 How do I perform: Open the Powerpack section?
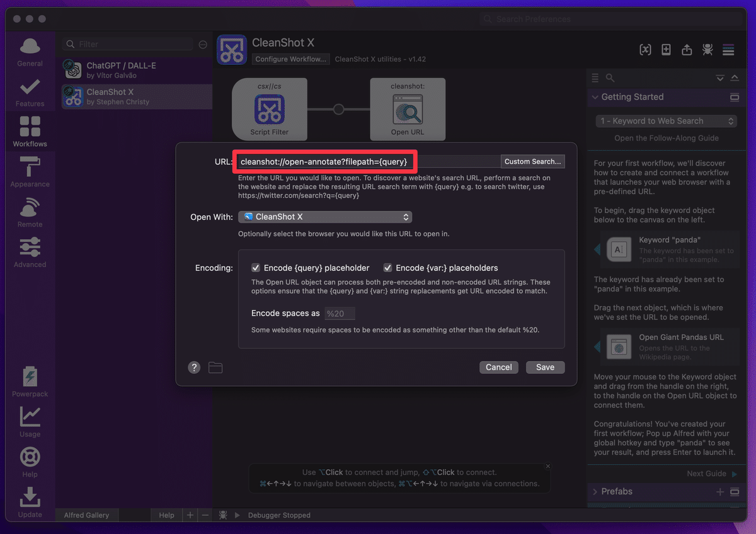click(30, 382)
